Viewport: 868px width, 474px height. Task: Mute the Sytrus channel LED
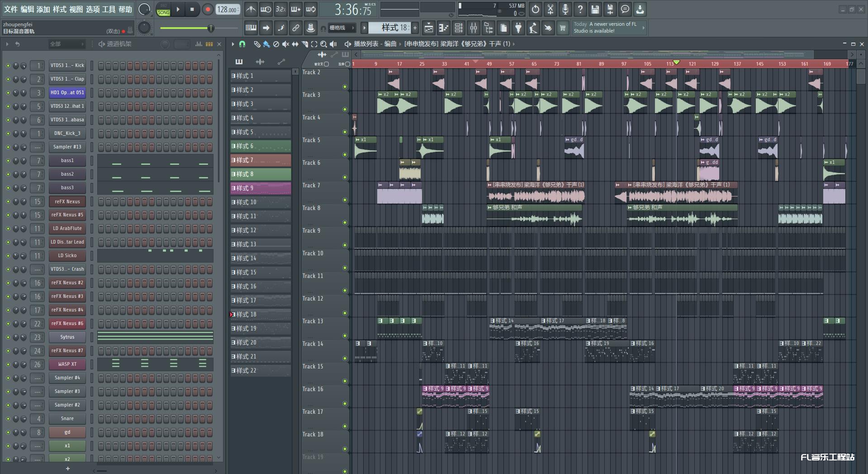[x=8, y=337]
